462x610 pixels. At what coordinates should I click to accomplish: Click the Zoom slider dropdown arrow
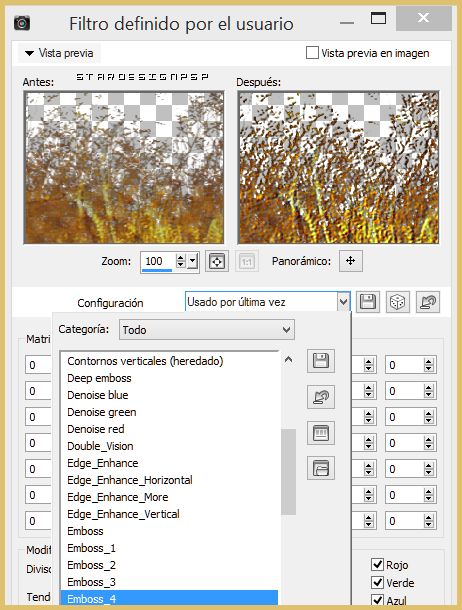(193, 261)
